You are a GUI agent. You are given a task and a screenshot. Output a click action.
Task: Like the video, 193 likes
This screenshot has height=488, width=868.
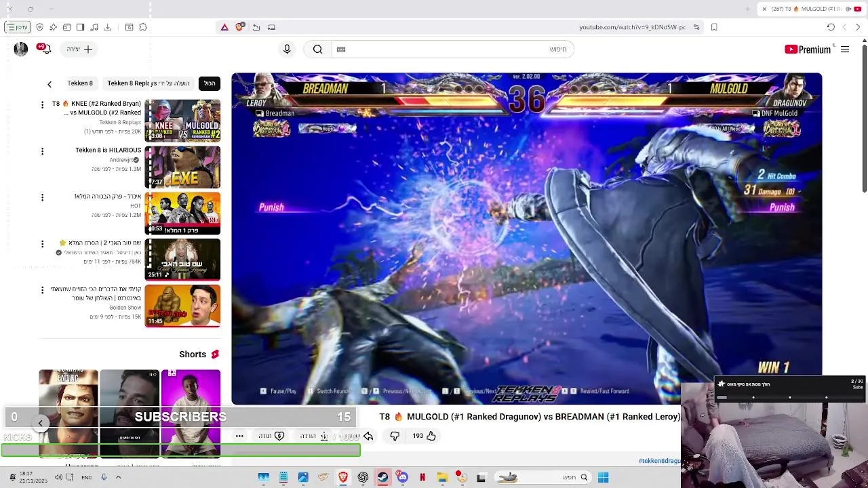425,436
